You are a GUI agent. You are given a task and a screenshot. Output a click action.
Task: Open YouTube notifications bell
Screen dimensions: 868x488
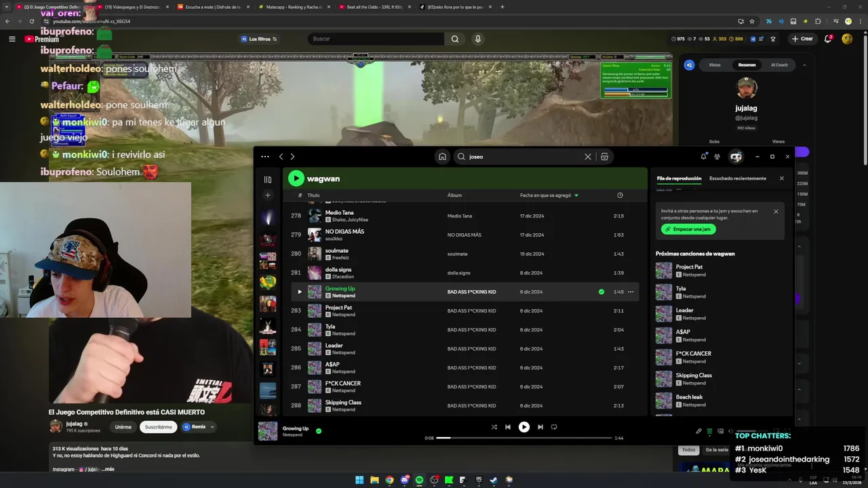click(x=828, y=39)
